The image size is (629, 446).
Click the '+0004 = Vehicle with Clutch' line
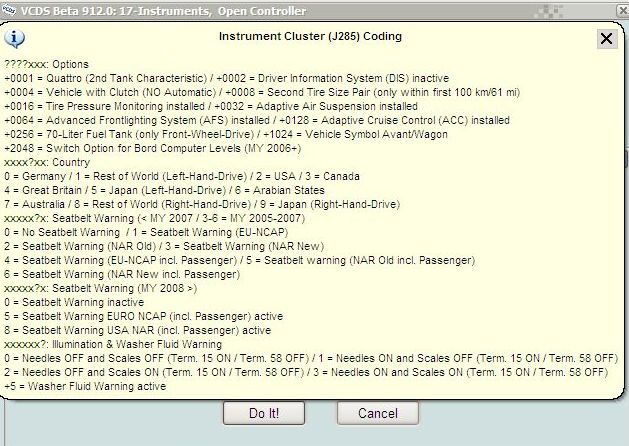tap(262, 92)
